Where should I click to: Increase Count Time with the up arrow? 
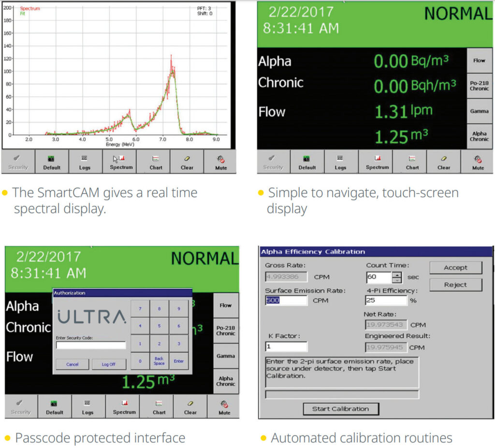pyautogui.click(x=397, y=275)
